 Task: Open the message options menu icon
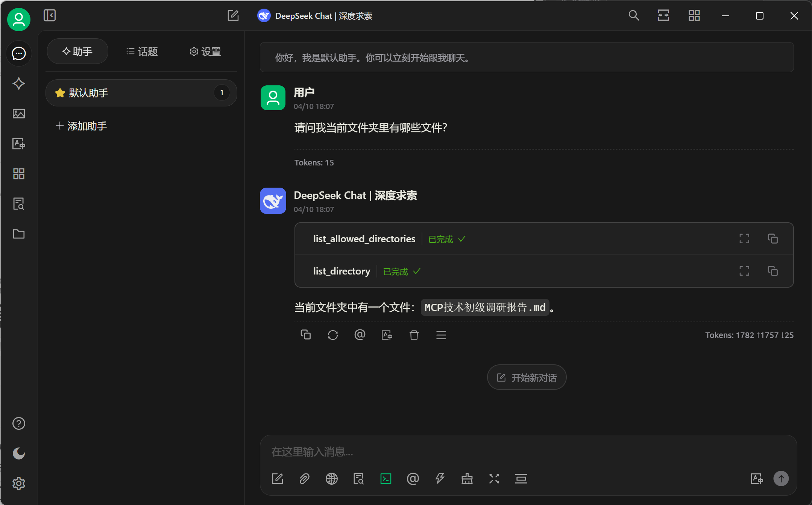[441, 335]
